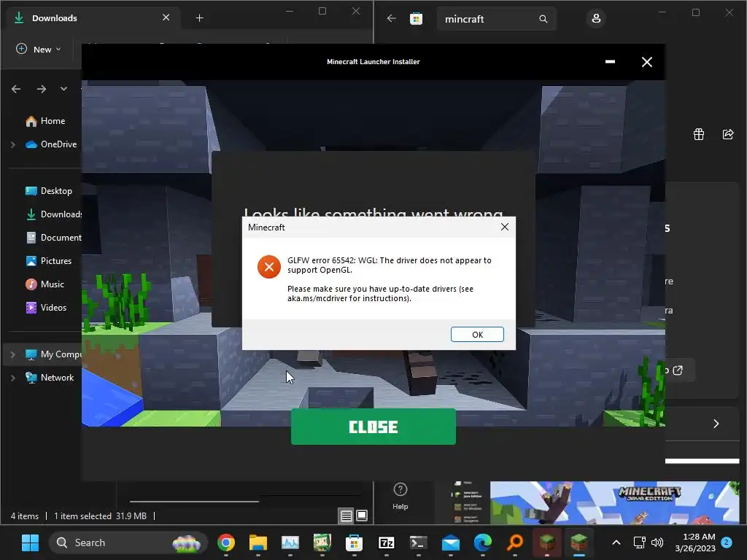Expand the Network tree node

pos(13,378)
